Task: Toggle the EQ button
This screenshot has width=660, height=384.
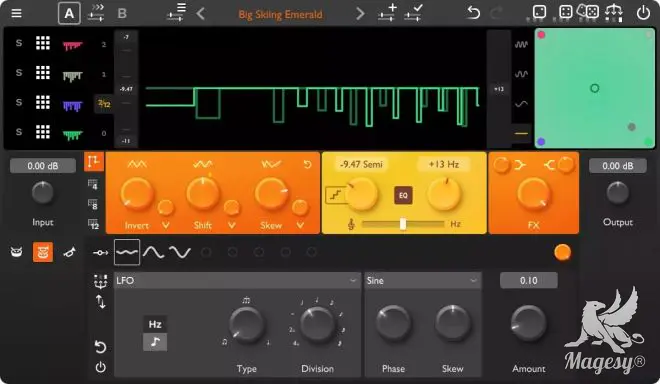Action: 403,195
